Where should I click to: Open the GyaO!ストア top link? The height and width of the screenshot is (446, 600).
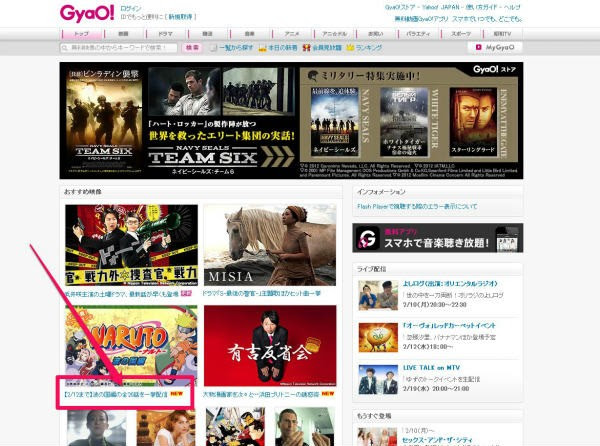(x=399, y=7)
